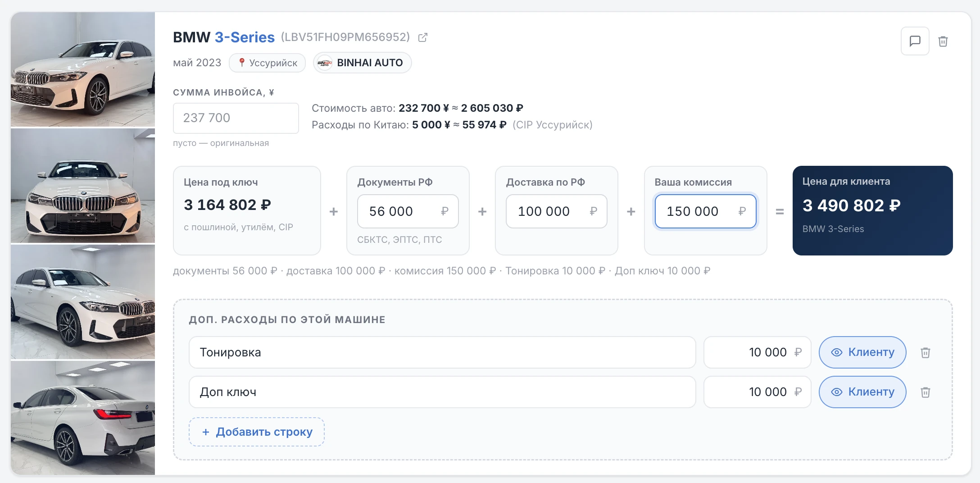Toggle Клиенту visibility for Тонировка
The width and height of the screenshot is (980, 483).
[x=862, y=352]
